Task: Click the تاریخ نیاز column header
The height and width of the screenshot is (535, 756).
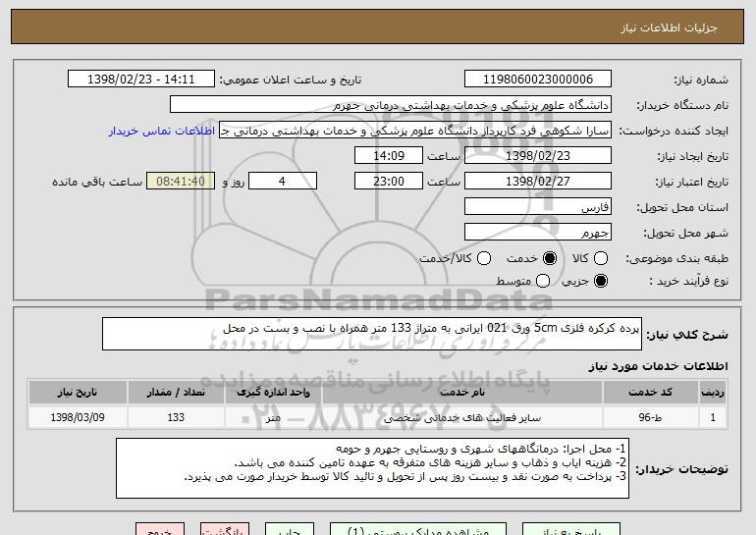Action: pyautogui.click(x=78, y=393)
